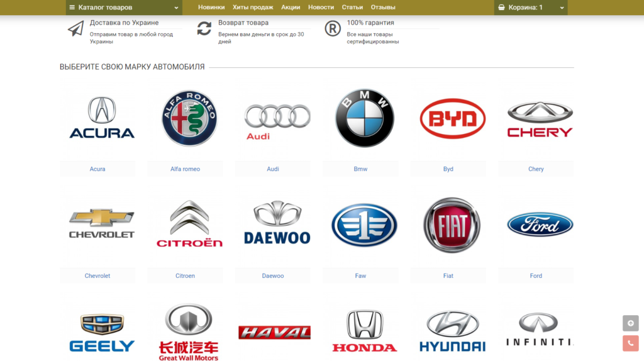
Task: Select the Citroën chevrons logo
Action: (x=189, y=224)
